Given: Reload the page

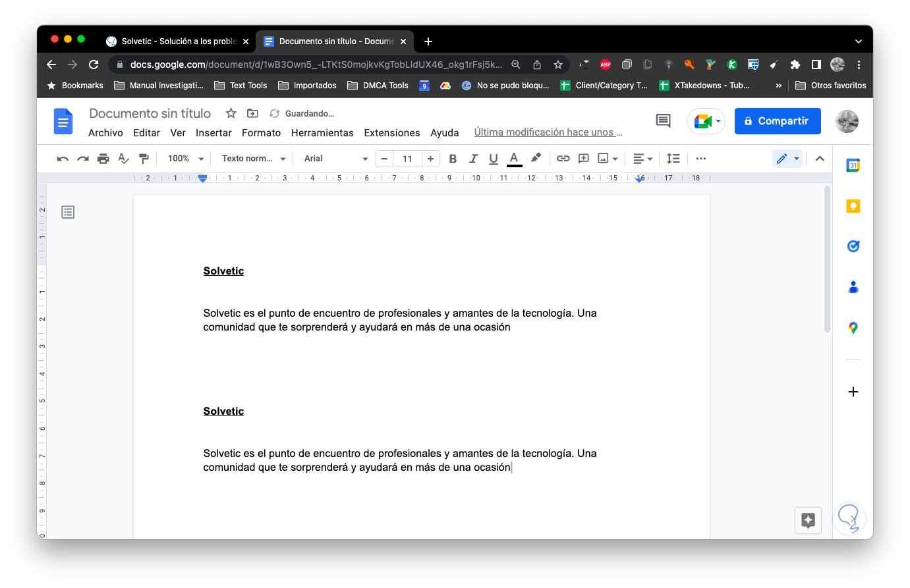Looking at the screenshot, I should pyautogui.click(x=94, y=65).
